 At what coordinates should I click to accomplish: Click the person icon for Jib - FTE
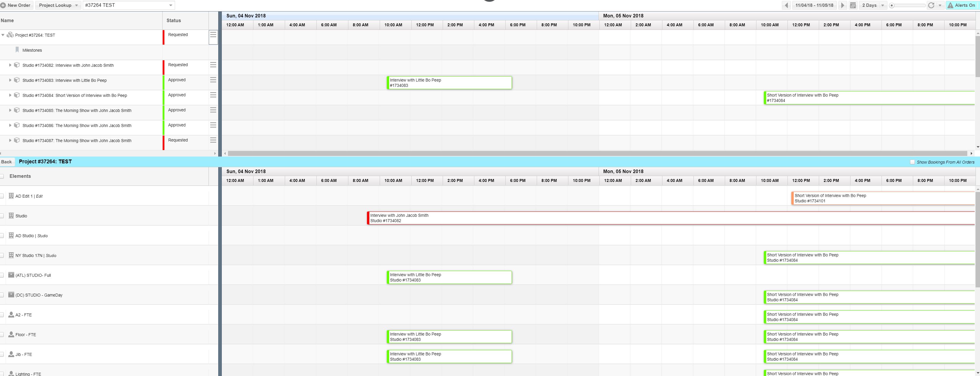click(x=11, y=354)
